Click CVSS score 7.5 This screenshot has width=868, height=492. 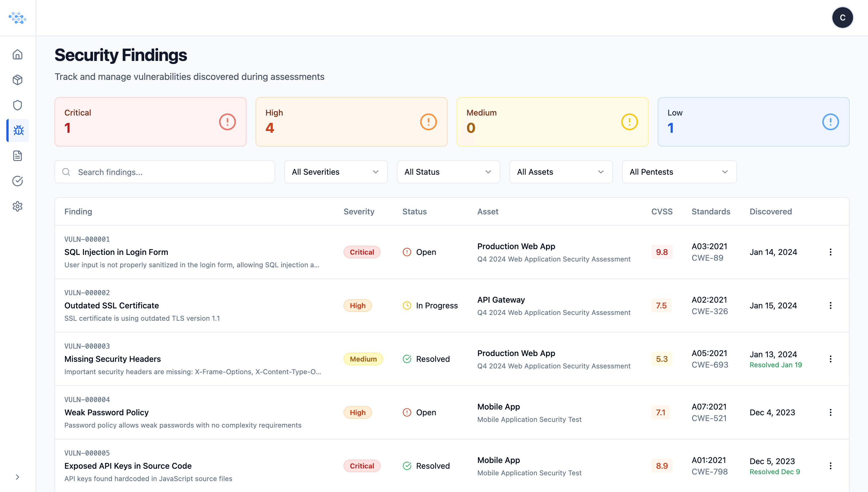tap(661, 305)
